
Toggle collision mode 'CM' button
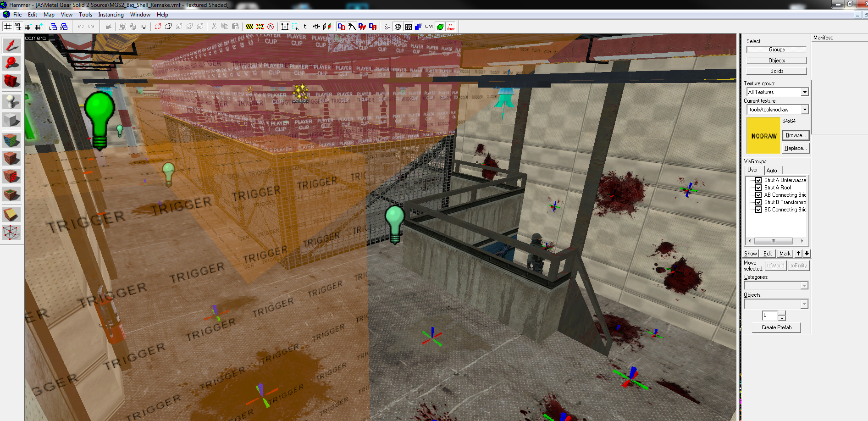429,27
